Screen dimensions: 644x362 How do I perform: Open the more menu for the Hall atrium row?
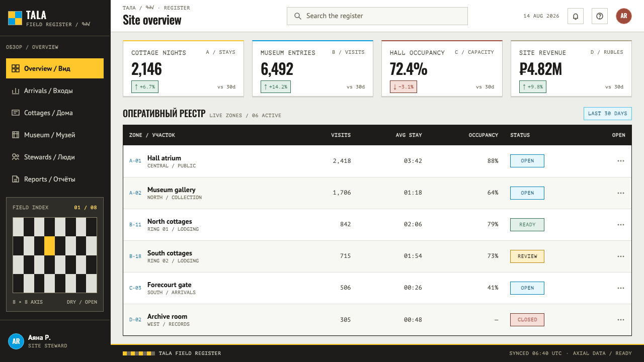621,161
